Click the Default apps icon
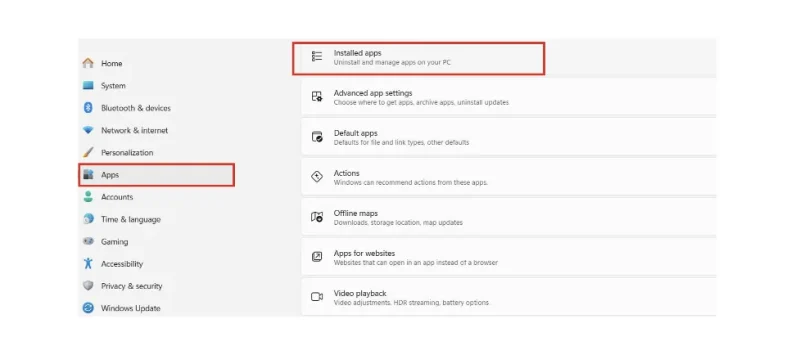This screenshot has width=800, height=364. (x=317, y=137)
